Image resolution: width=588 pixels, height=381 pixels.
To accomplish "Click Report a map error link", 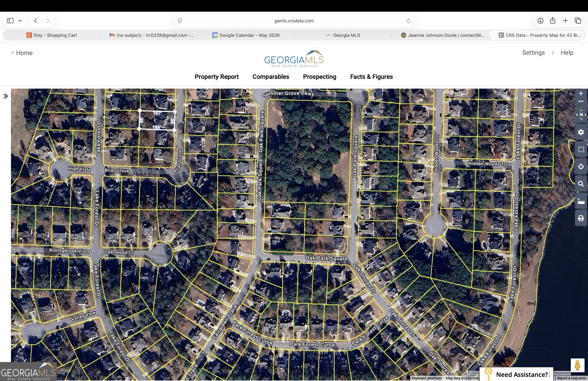I will [x=571, y=378].
